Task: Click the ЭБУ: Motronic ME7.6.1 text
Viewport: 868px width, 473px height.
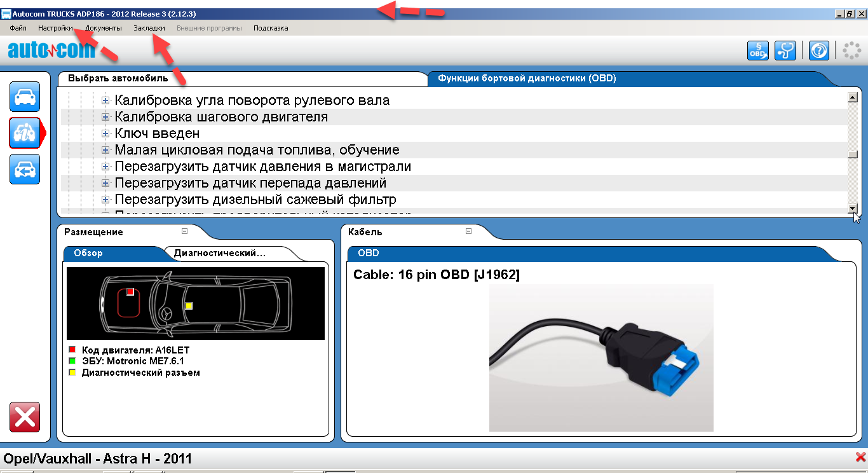Action: pos(132,361)
